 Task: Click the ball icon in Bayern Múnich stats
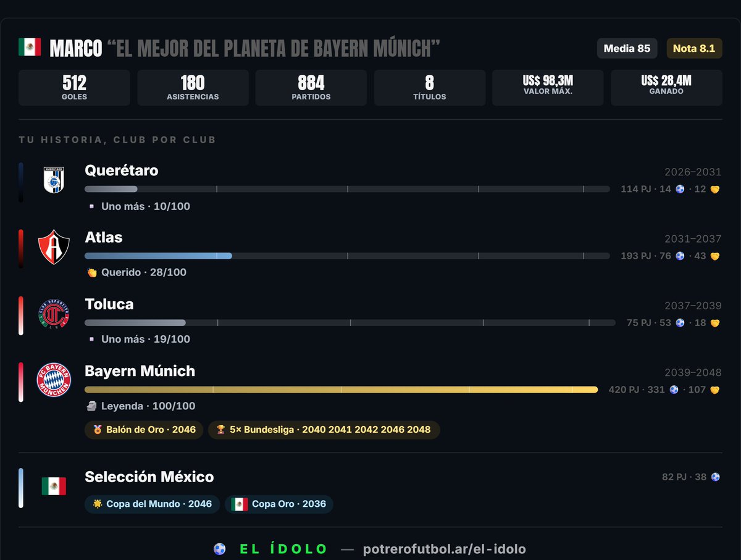(x=674, y=390)
